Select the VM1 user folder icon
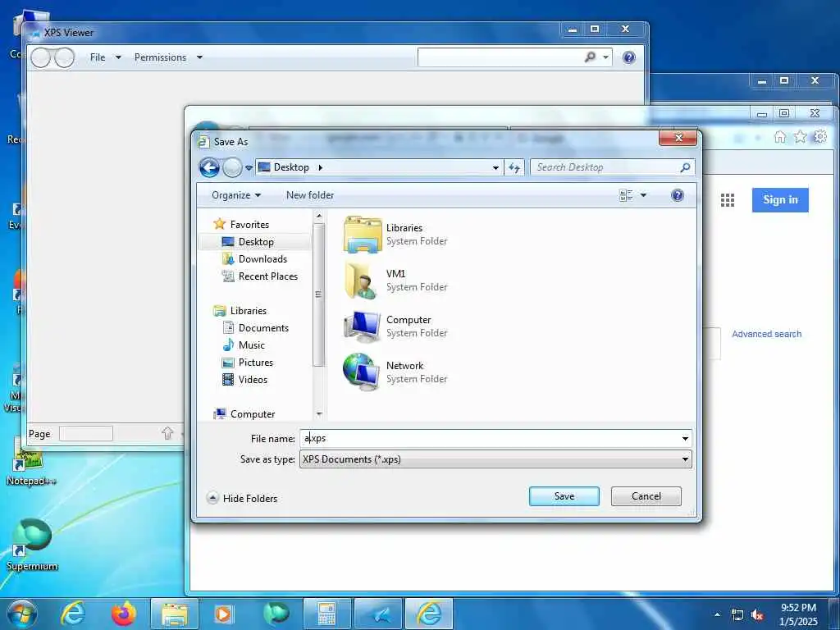840x630 pixels. 363,281
